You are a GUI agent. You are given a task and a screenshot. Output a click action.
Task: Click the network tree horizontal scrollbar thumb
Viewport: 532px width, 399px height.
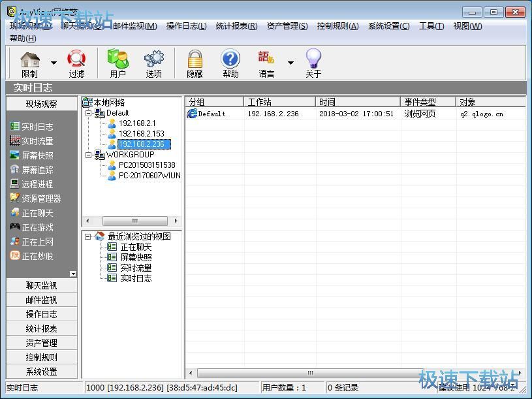click(135, 221)
